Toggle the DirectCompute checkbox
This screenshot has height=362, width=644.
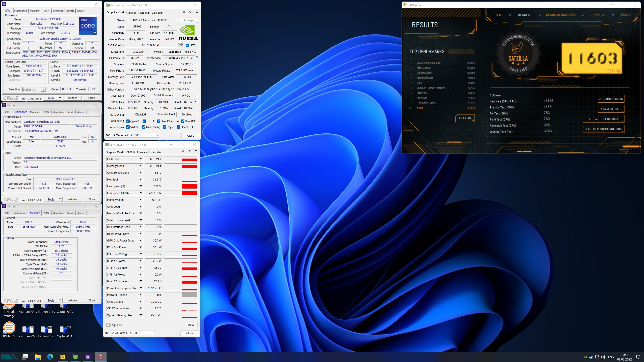point(158,121)
